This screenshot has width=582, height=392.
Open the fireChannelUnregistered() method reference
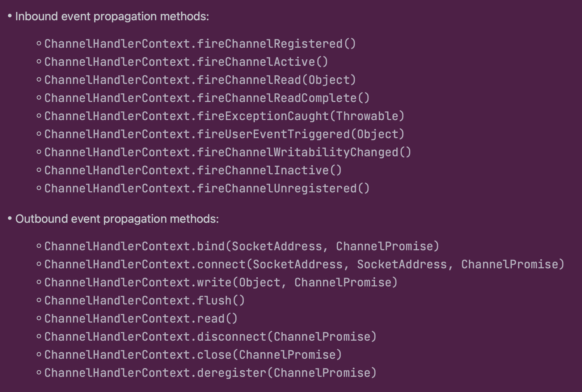coord(207,188)
